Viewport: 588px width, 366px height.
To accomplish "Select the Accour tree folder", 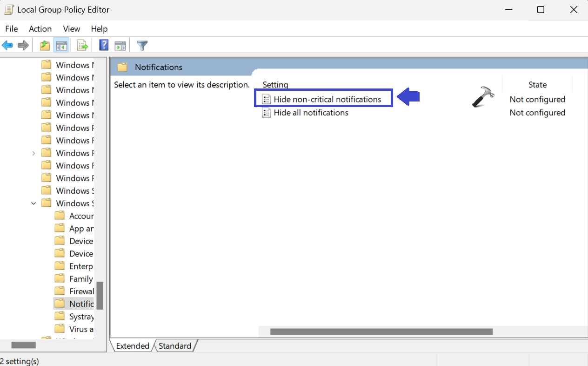I will tap(81, 216).
